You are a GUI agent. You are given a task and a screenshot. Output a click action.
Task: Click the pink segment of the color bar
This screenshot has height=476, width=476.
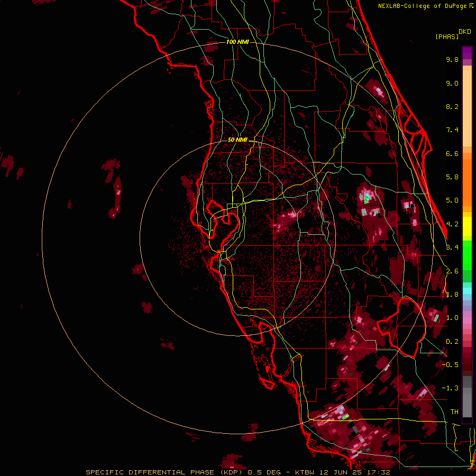click(x=467, y=321)
